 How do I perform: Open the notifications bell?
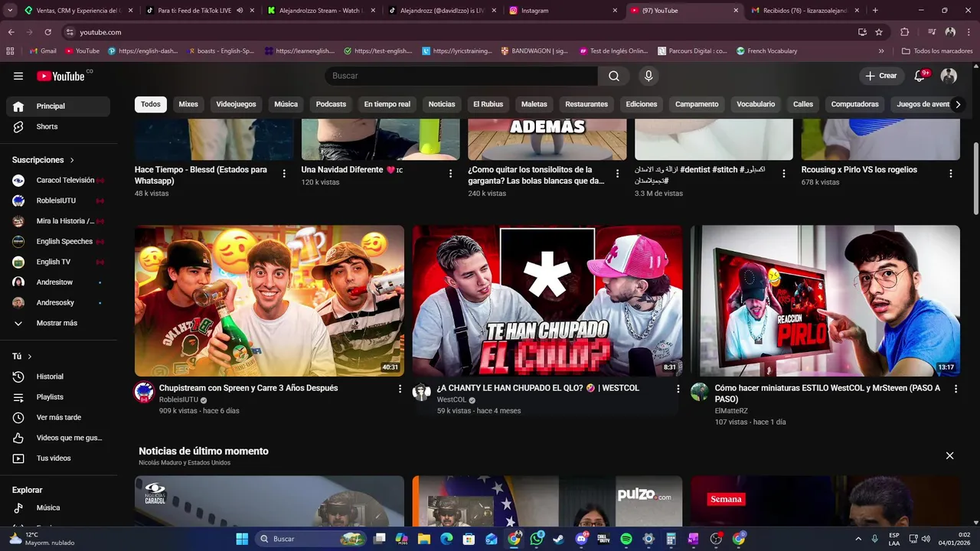click(x=920, y=76)
